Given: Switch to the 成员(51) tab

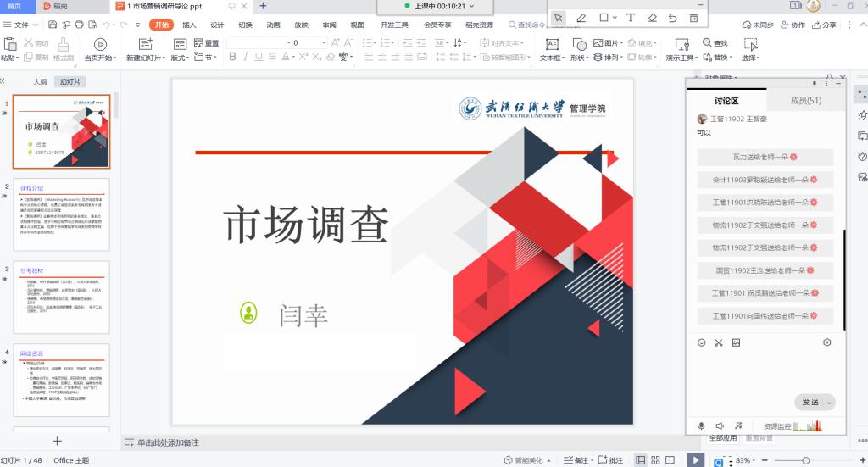Looking at the screenshot, I should click(805, 100).
